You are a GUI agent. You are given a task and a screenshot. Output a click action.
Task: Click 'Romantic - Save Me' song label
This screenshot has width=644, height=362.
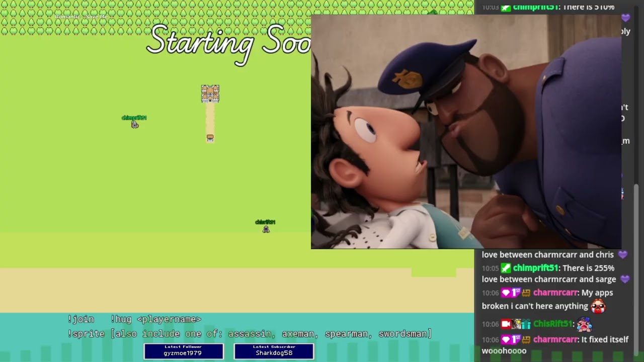82,17
